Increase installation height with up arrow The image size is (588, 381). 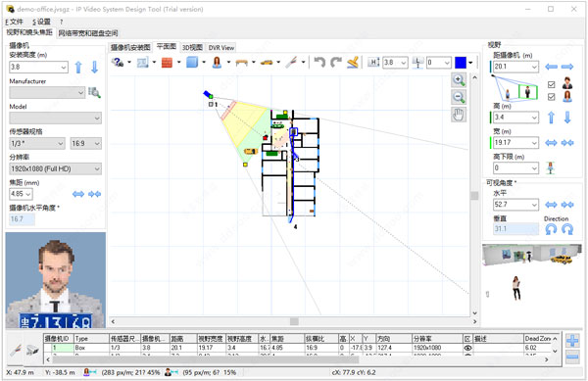point(78,68)
